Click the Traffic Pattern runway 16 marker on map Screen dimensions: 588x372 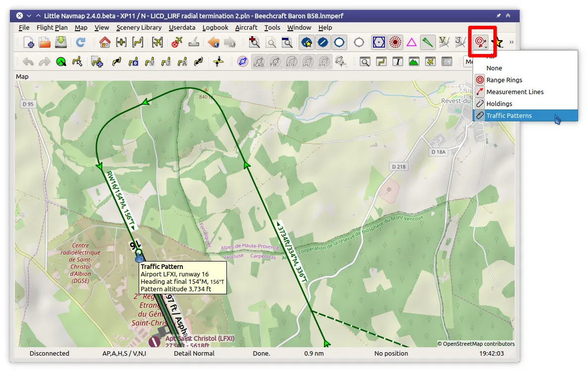pos(139,256)
